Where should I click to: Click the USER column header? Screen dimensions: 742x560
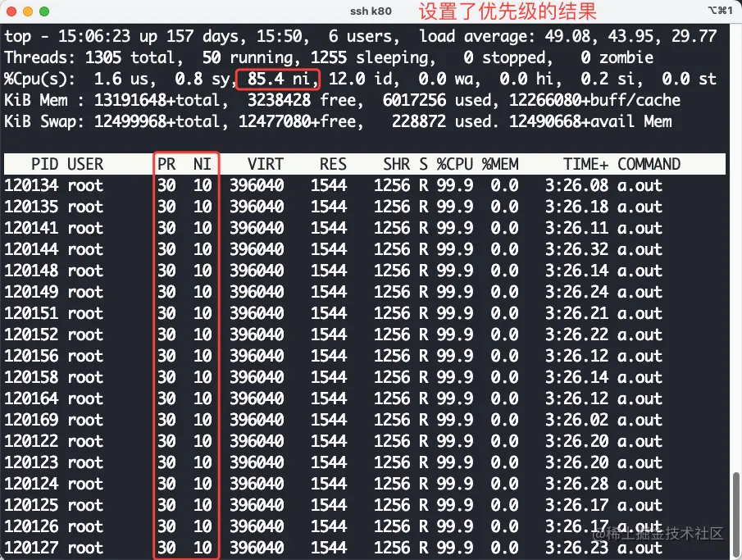click(85, 164)
